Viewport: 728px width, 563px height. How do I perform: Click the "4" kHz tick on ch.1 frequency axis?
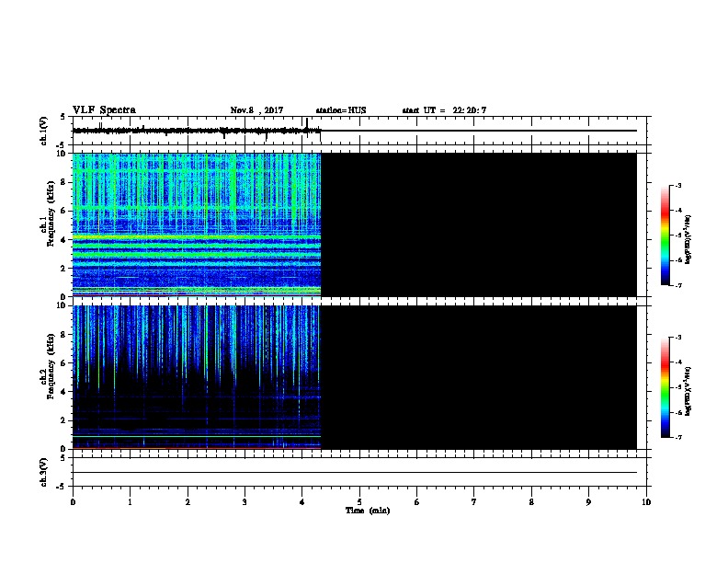[63, 240]
